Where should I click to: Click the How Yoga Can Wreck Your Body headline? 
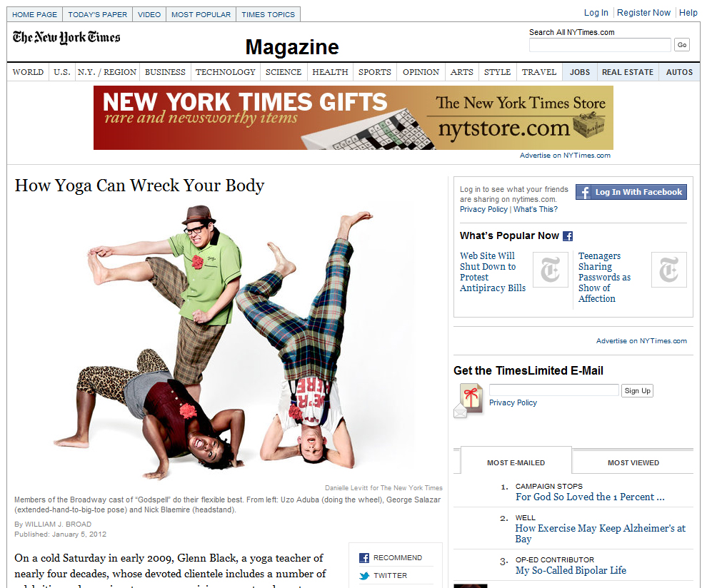[x=139, y=186]
